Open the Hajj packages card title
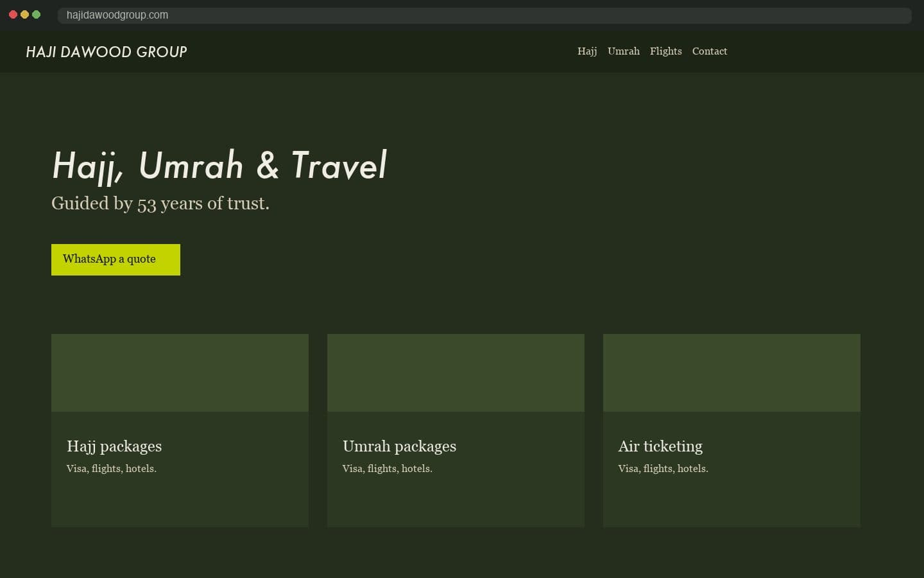Screen dimensions: 924x578 coord(114,446)
